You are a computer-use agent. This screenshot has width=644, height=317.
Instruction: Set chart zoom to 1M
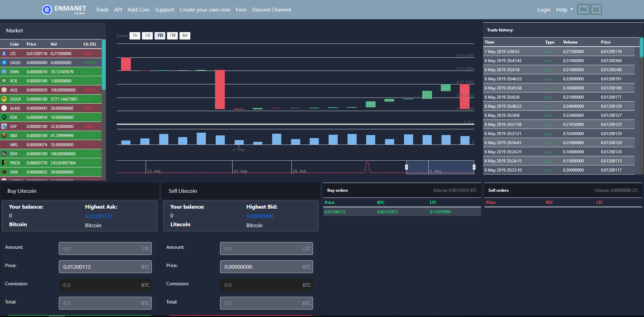pyautogui.click(x=172, y=35)
